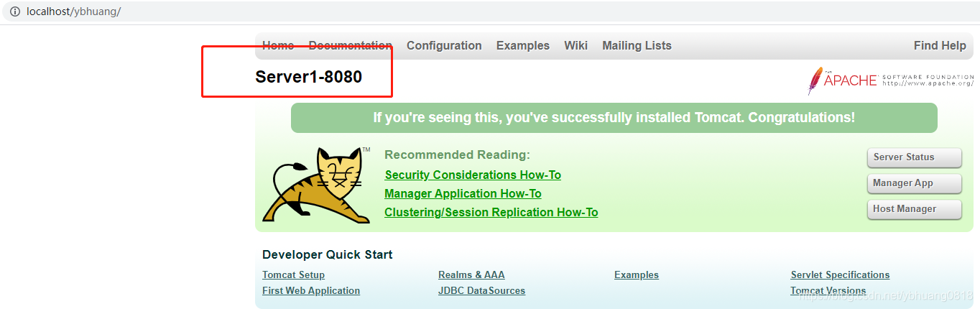Click the Find Help link
Image resolution: width=980 pixels, height=309 pixels.
[x=940, y=45]
